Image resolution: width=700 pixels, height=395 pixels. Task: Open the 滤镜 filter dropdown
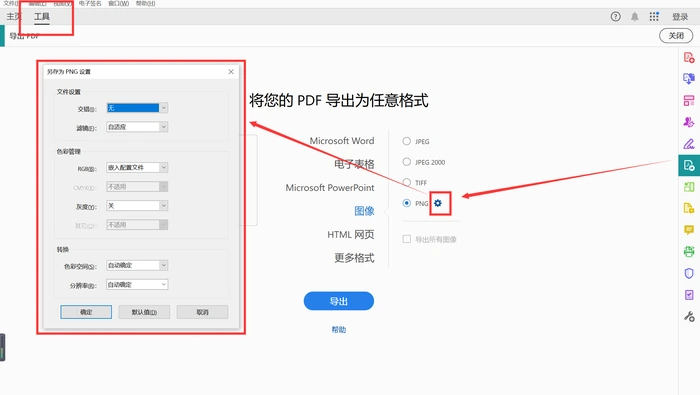point(137,127)
